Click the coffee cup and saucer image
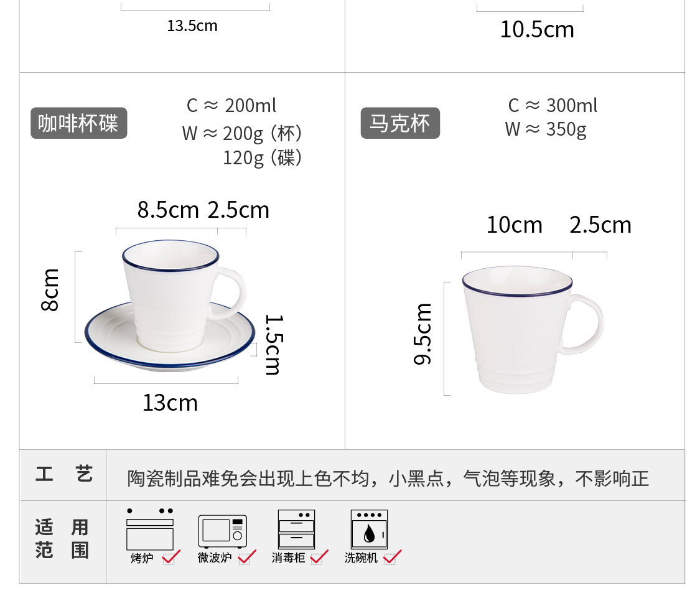 (170, 305)
